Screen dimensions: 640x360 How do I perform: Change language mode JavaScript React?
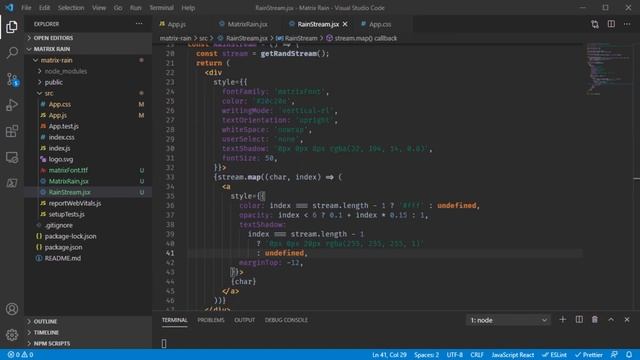tap(513, 355)
